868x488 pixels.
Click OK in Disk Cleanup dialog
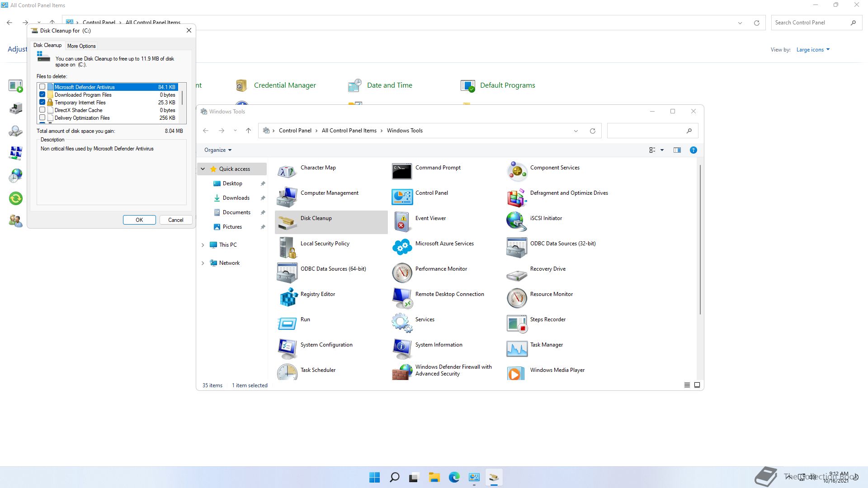139,220
